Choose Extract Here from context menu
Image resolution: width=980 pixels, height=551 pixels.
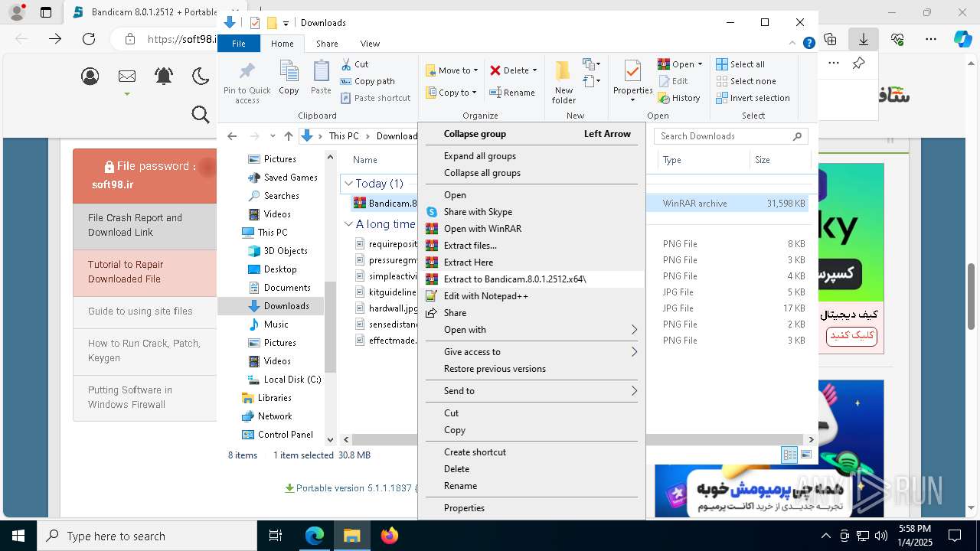[x=531, y=262]
